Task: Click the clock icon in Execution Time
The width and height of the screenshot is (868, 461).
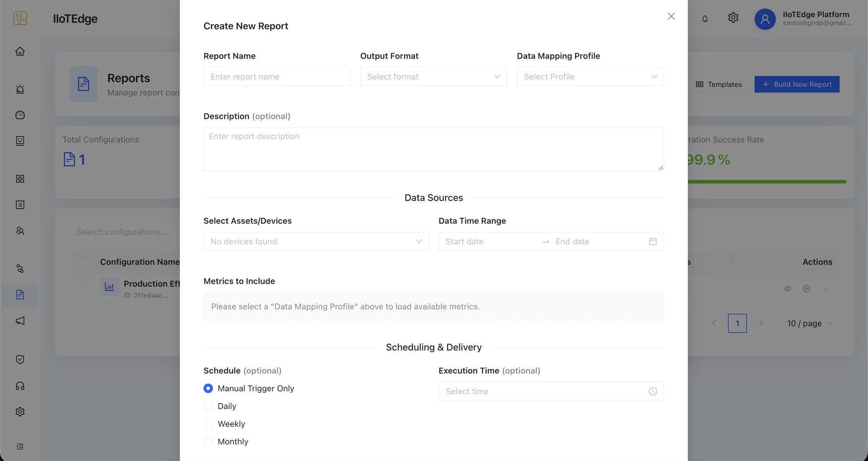Action: pyautogui.click(x=653, y=391)
